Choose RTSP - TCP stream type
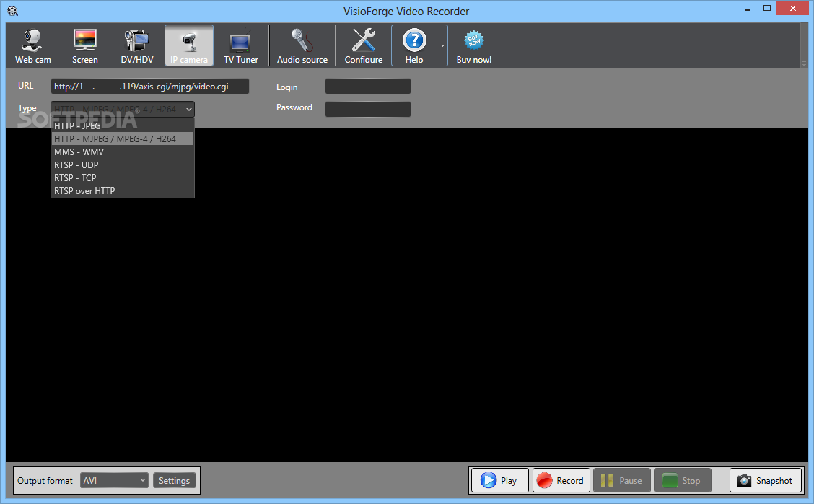The height and width of the screenshot is (504, 814). pos(123,178)
